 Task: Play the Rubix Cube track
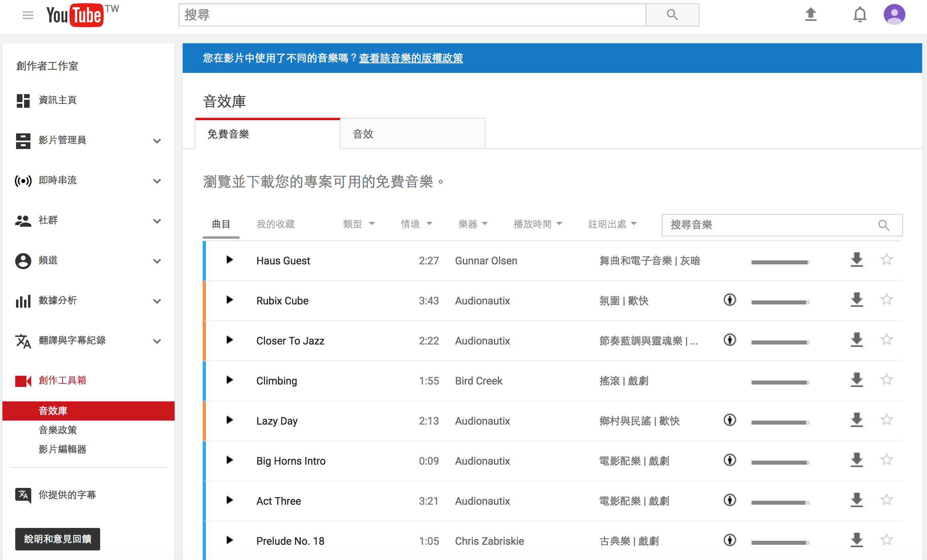pos(230,300)
